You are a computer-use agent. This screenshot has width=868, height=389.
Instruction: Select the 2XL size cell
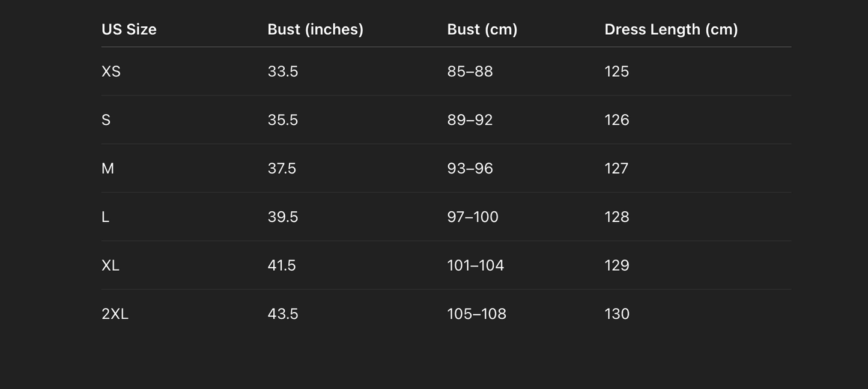[115, 314]
